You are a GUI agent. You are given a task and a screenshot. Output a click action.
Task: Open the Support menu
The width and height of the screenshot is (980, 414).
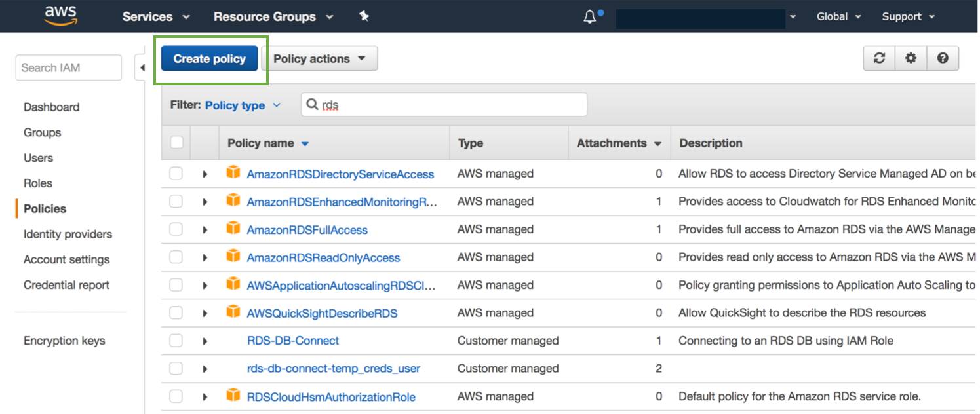[x=908, y=16]
